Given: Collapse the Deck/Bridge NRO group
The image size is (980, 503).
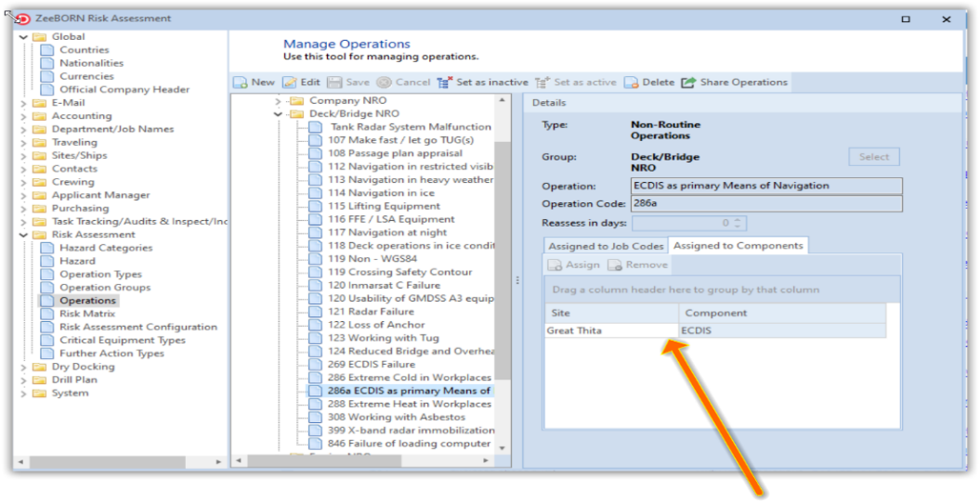Looking at the screenshot, I should [279, 114].
